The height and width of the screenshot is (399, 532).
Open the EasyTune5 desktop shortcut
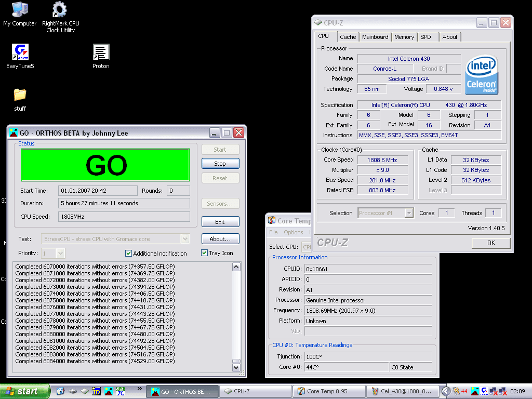[20, 57]
